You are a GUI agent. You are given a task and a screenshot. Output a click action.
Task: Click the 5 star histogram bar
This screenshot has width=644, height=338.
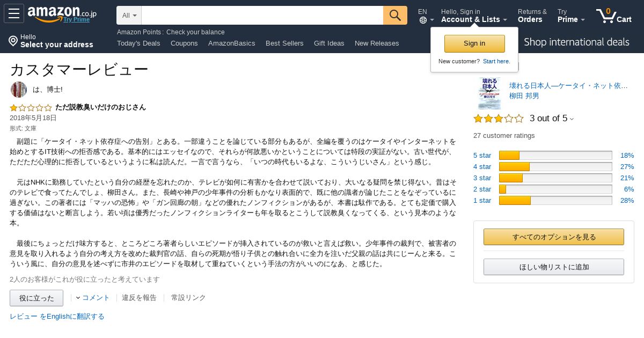pyautogui.click(x=555, y=156)
